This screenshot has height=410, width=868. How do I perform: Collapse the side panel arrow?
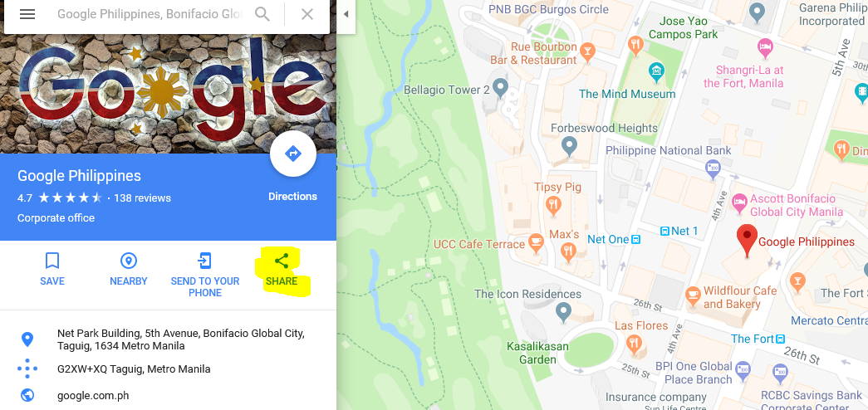(346, 14)
